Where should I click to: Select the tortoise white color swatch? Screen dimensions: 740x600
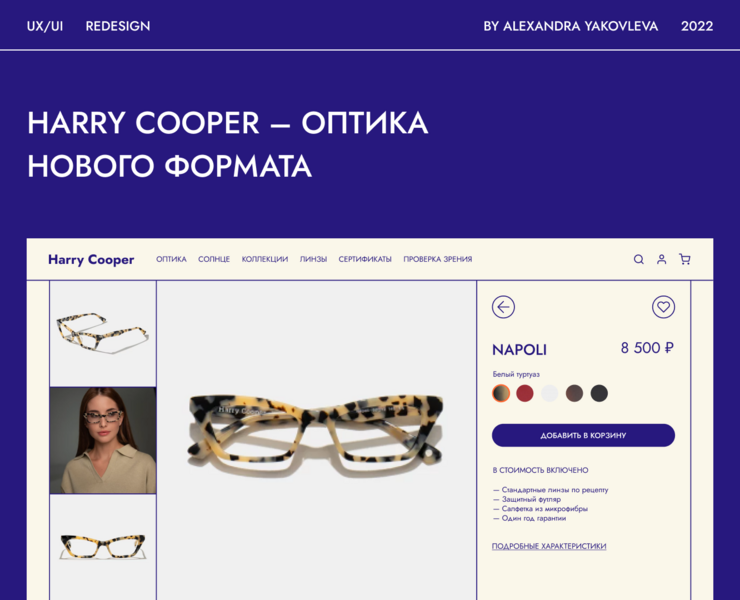tap(501, 393)
